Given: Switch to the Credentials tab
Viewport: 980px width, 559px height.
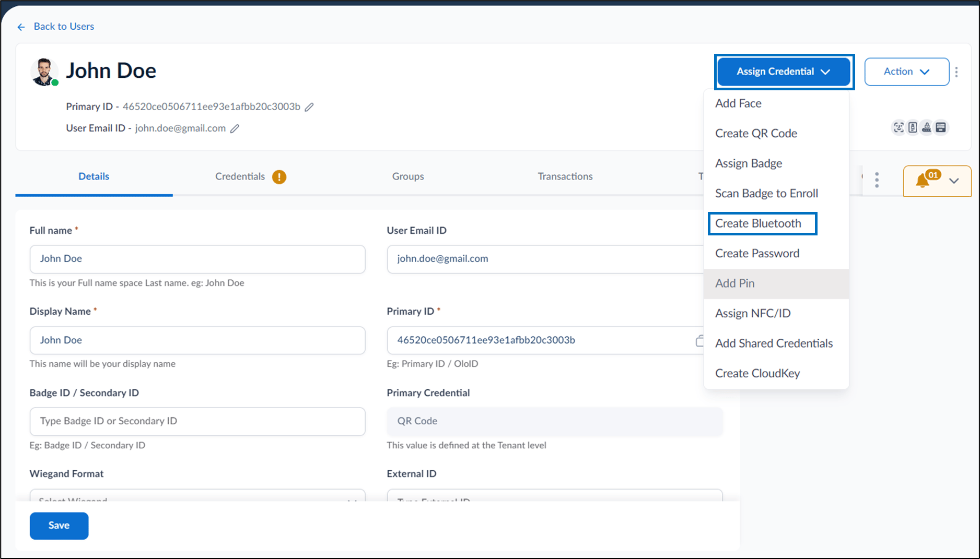Looking at the screenshot, I should pyautogui.click(x=240, y=176).
